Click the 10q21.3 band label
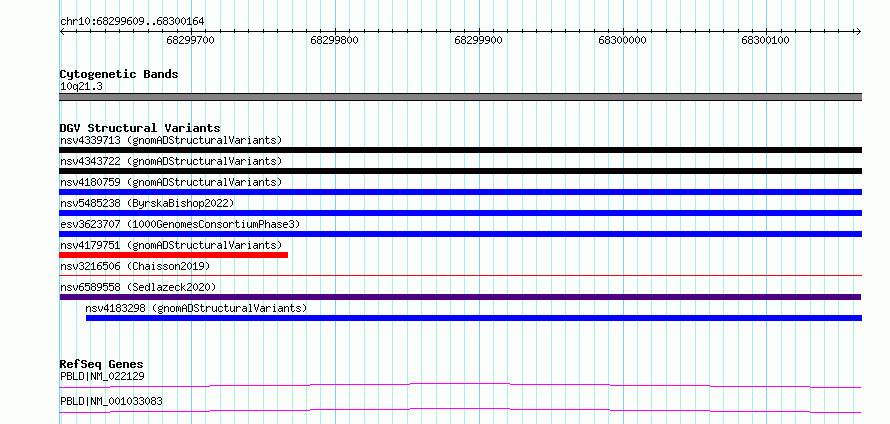Image resolution: width=890 pixels, height=424 pixels. [x=81, y=87]
